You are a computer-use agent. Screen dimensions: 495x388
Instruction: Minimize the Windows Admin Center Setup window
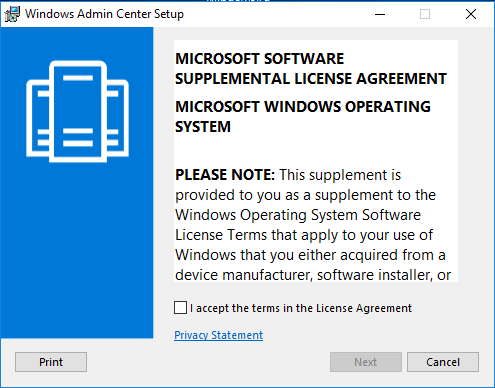point(380,14)
